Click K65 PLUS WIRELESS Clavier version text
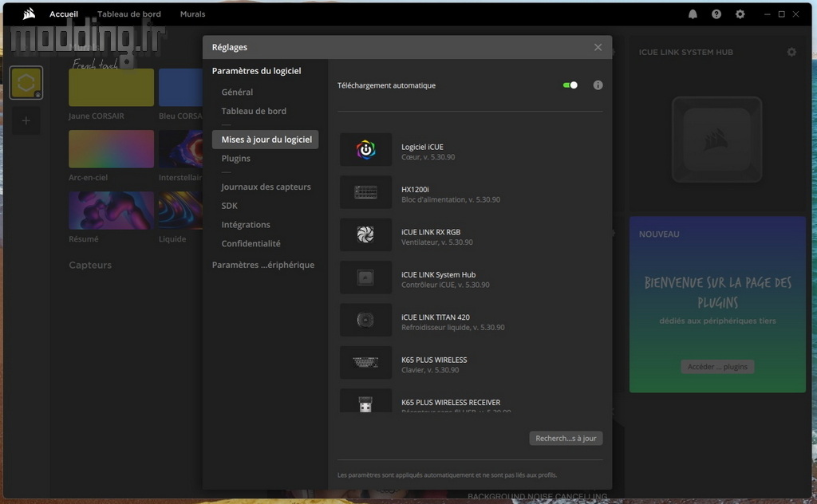The width and height of the screenshot is (817, 504). [x=430, y=370]
